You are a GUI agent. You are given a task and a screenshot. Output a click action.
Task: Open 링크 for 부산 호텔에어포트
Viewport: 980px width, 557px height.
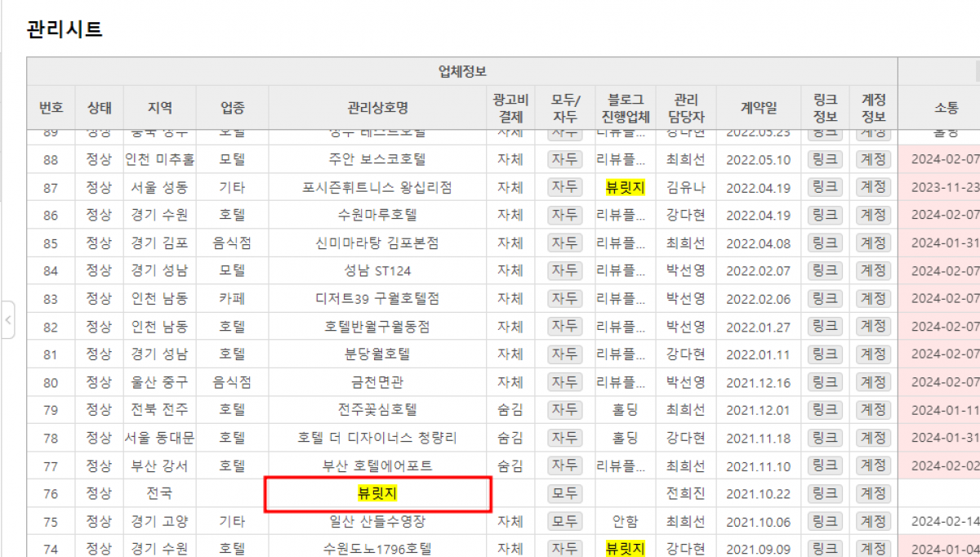(x=825, y=466)
